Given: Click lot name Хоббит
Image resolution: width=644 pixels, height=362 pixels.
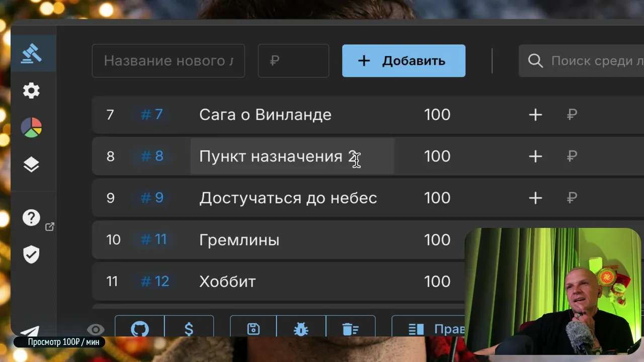Looking at the screenshot, I should pyautogui.click(x=227, y=282).
